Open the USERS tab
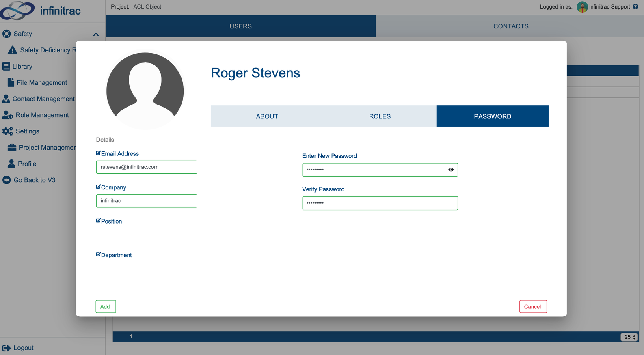 pyautogui.click(x=241, y=26)
